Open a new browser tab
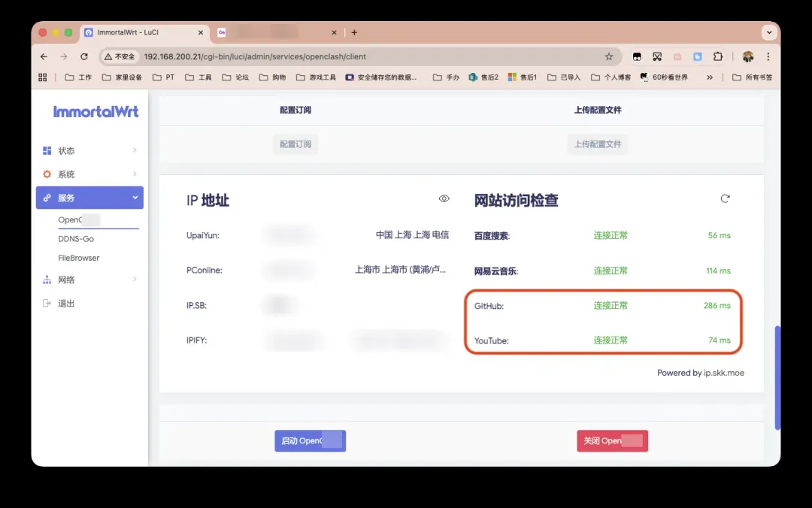This screenshot has height=508, width=812. pos(354,32)
